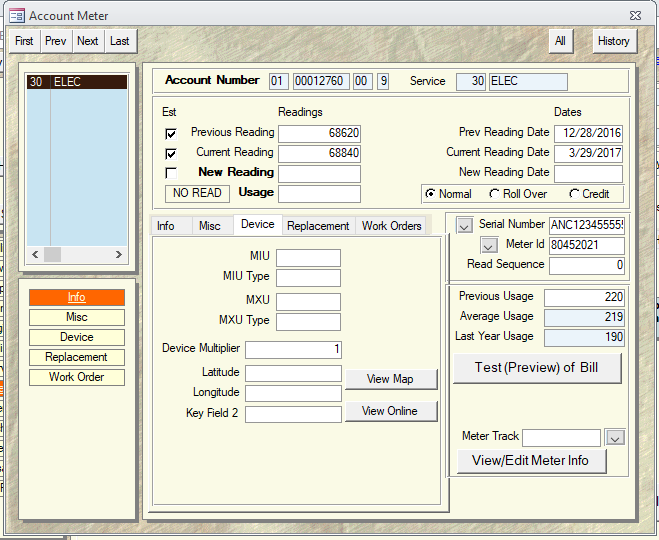Click the Current Reading Date field 3/29/2017
The height and width of the screenshot is (540, 659).
click(588, 153)
